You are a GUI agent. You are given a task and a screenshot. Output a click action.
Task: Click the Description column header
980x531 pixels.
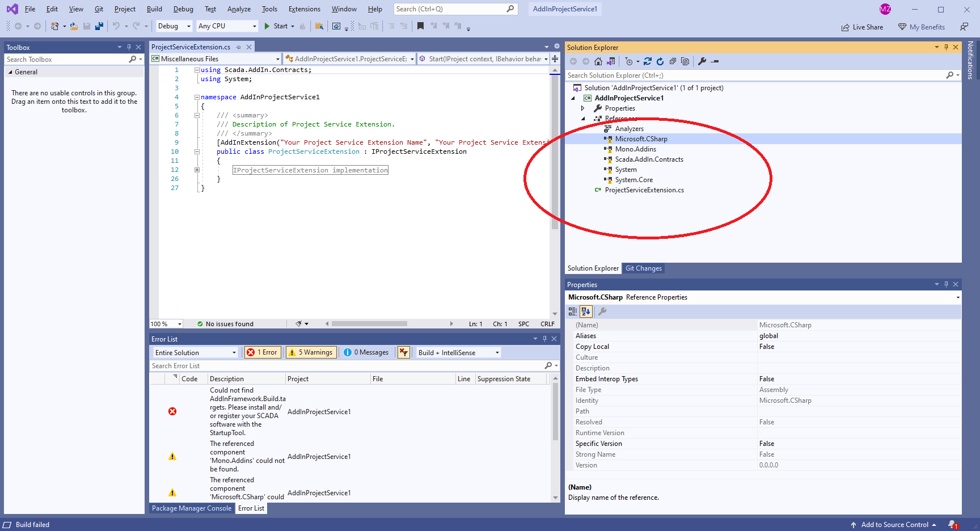(x=246, y=379)
